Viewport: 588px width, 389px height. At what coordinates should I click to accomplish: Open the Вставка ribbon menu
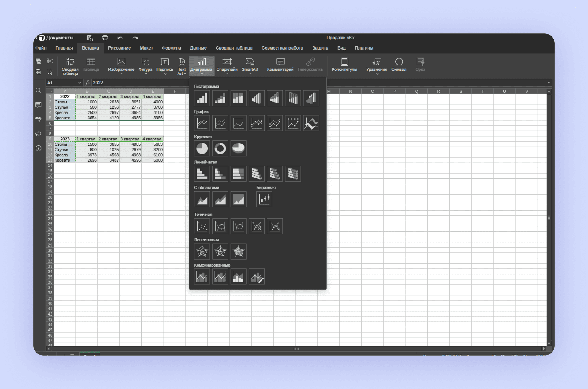coord(90,48)
